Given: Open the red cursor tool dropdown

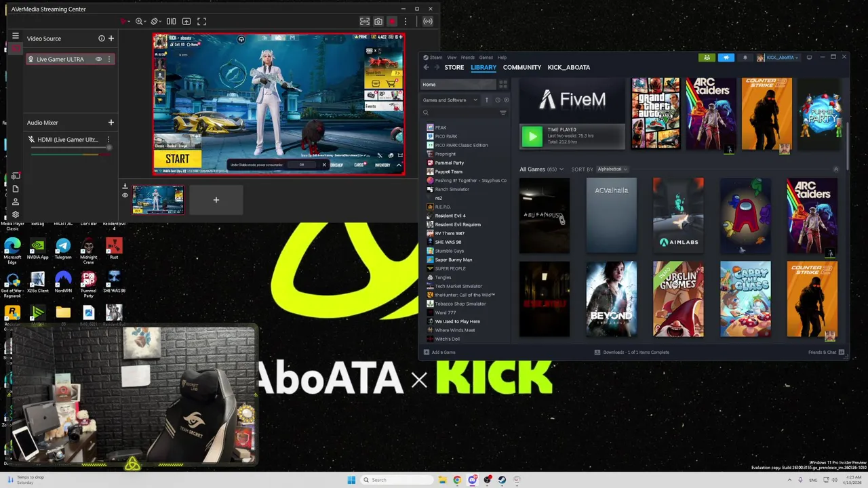Looking at the screenshot, I should click(x=125, y=22).
